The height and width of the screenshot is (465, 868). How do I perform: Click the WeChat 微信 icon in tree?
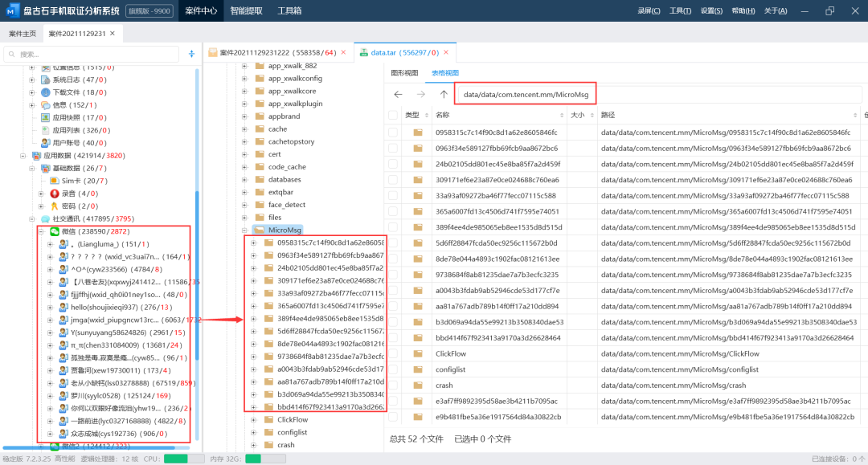(x=55, y=231)
